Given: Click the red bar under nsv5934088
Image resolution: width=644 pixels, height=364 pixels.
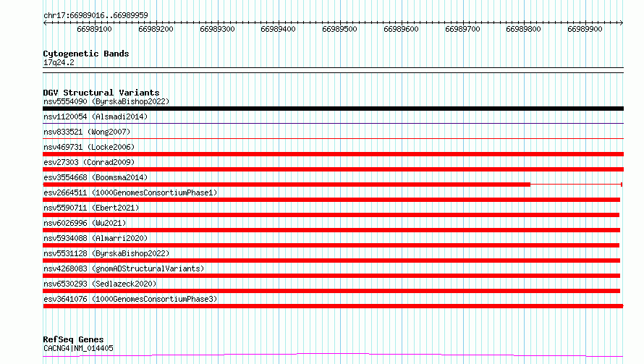Looking at the screenshot, I should click(x=331, y=245).
